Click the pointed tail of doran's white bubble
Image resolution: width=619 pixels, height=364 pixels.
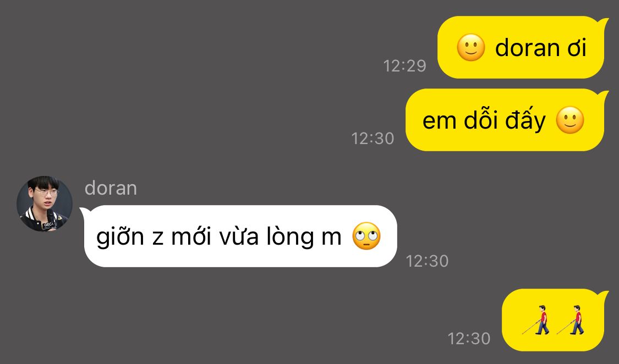pyautogui.click(x=83, y=211)
